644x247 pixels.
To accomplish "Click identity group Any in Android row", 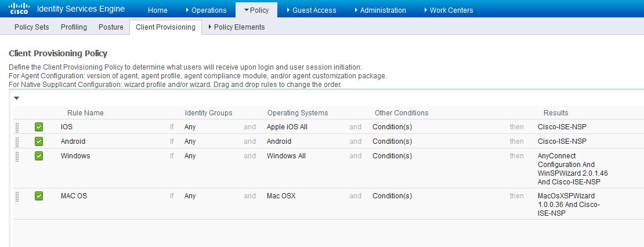I will click(190, 141).
